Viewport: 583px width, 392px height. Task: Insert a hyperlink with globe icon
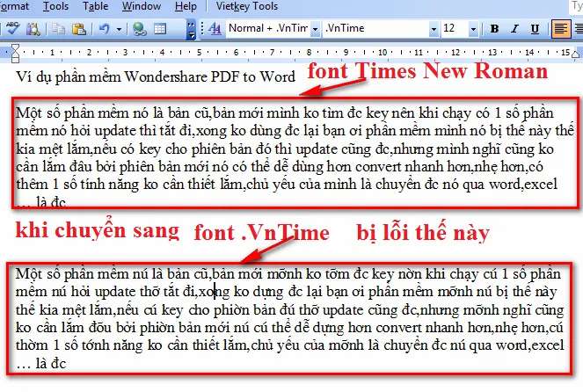[x=140, y=29]
